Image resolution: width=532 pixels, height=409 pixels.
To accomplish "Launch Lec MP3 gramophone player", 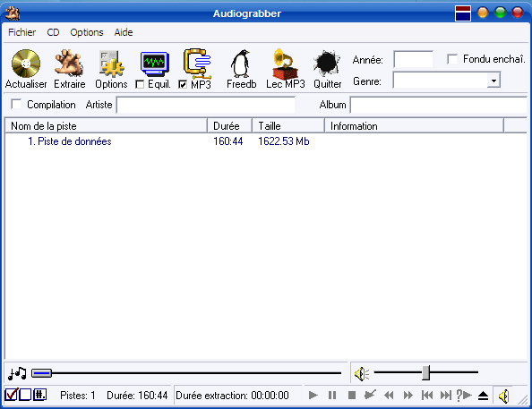I will (286, 64).
